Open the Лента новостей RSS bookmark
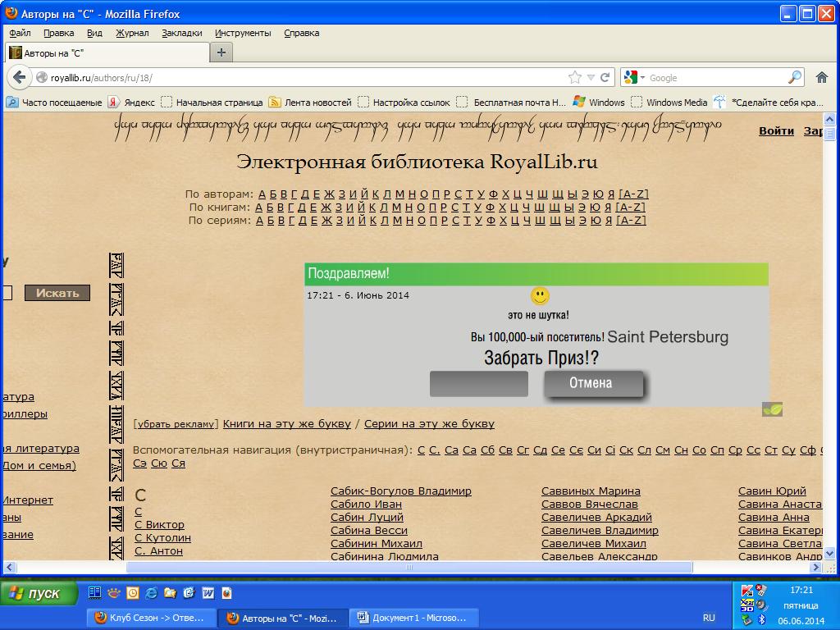Image resolution: width=840 pixels, height=630 pixels. [310, 103]
